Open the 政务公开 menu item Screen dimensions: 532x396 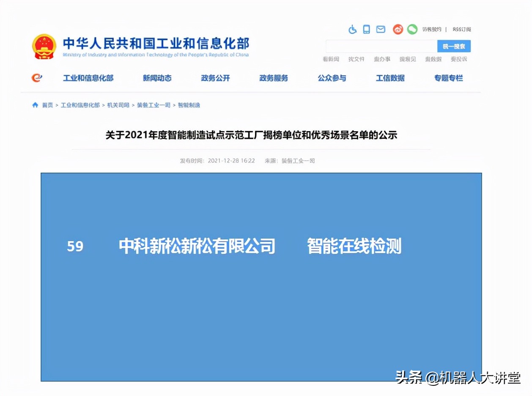(x=215, y=78)
